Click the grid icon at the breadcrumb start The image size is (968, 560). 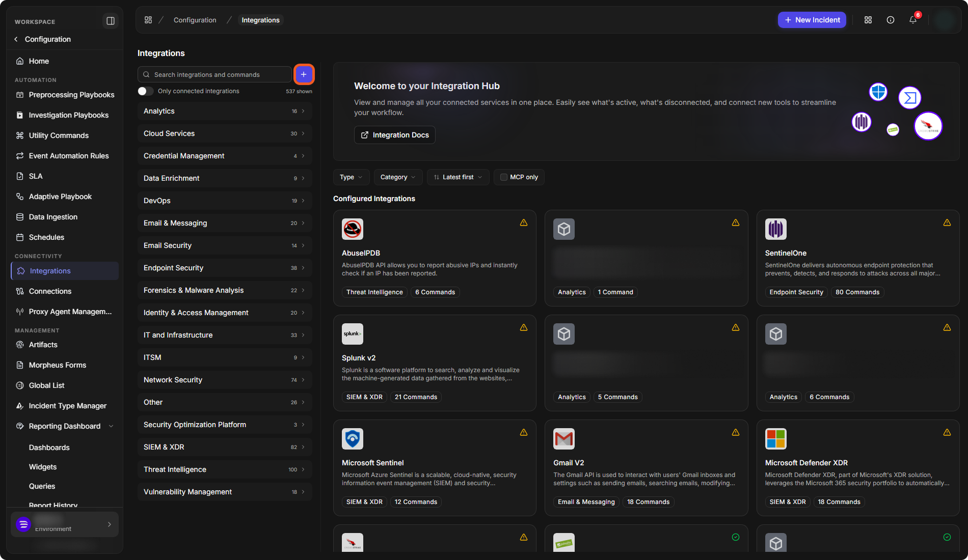148,20
